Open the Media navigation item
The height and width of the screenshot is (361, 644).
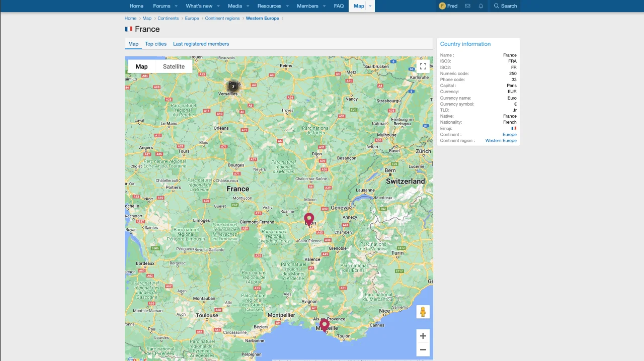235,6
